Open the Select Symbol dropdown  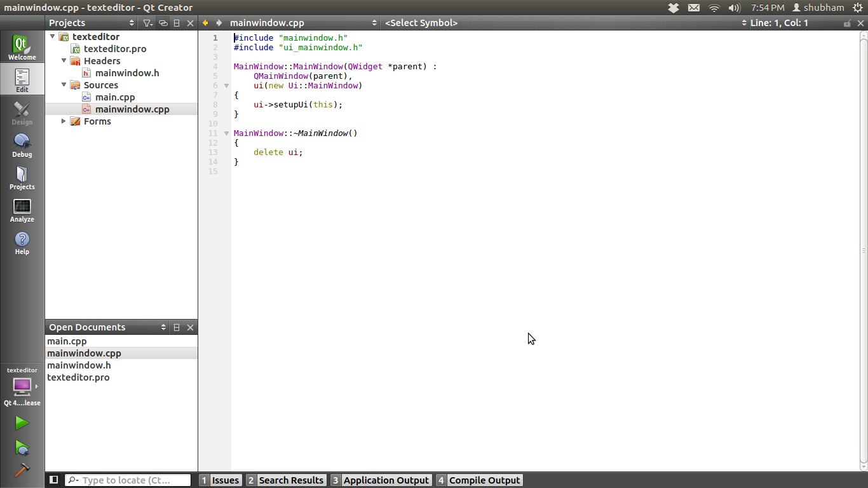point(566,23)
